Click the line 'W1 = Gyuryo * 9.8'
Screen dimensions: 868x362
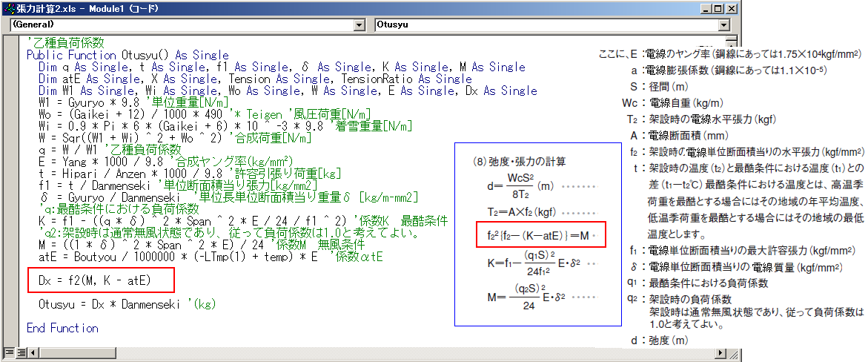click(x=133, y=102)
